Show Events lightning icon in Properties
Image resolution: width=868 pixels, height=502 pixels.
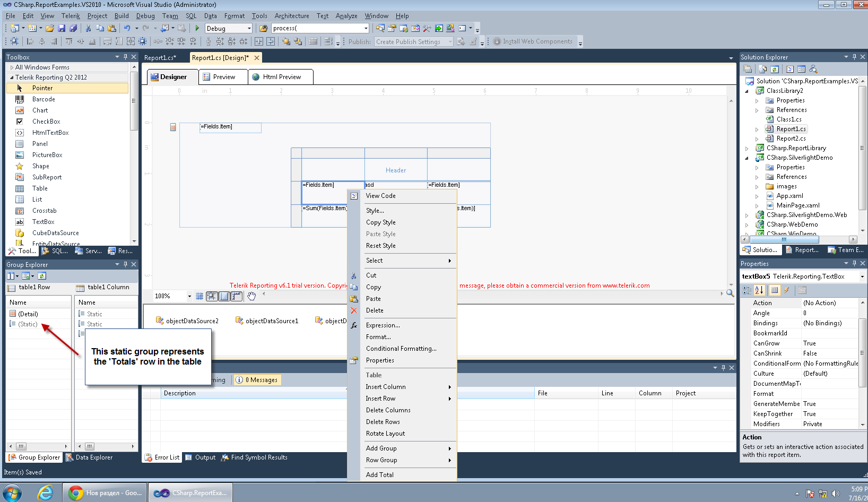[787, 290]
